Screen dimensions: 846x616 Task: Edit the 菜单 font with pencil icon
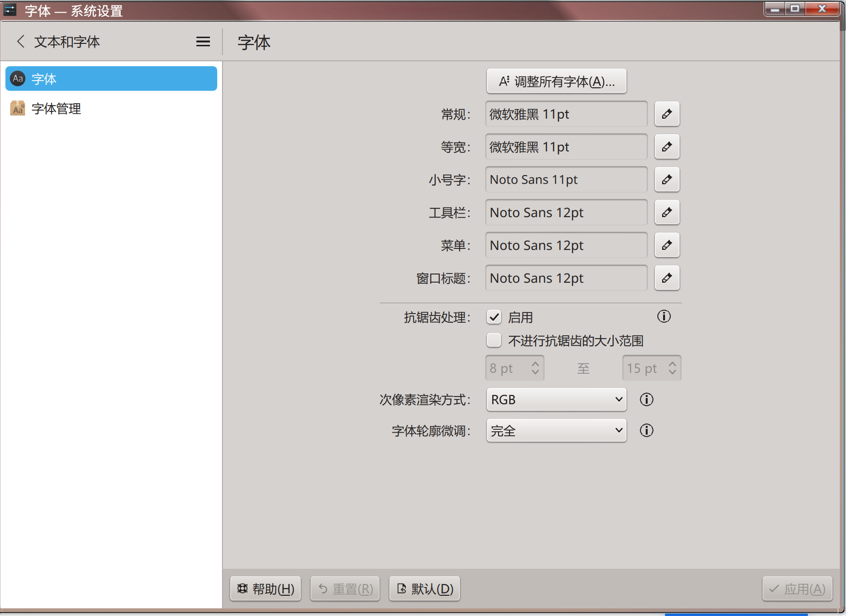(667, 245)
